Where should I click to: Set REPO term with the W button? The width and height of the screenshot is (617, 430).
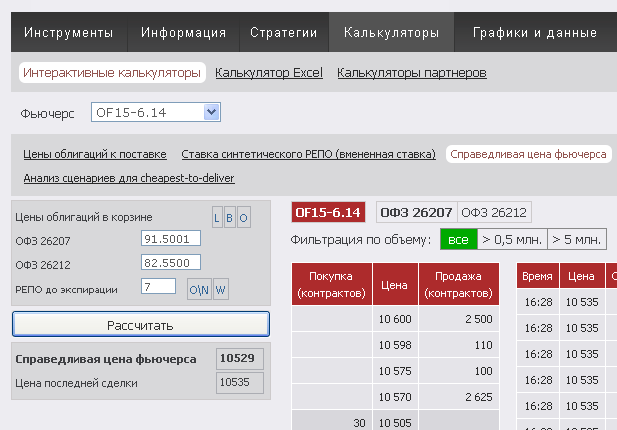[220, 290]
